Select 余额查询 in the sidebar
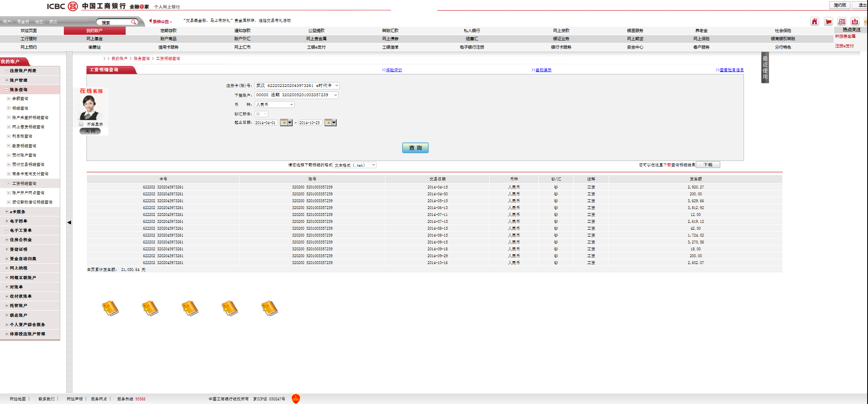The width and height of the screenshot is (868, 404). click(20, 99)
